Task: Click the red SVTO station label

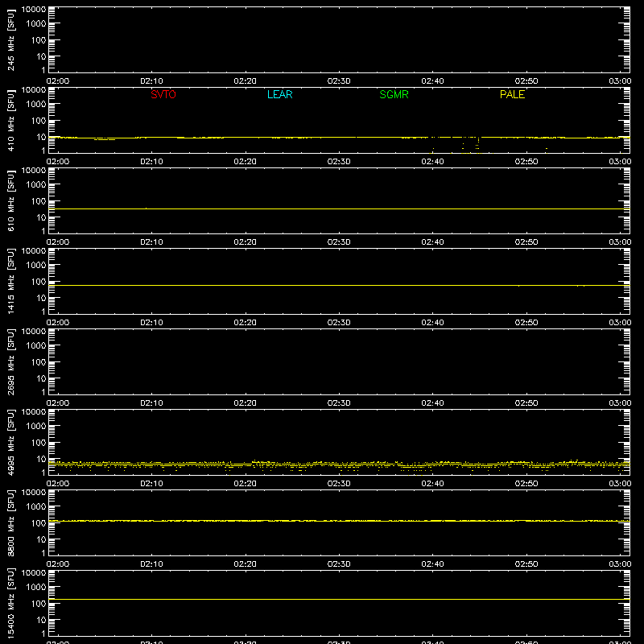Action: 163,94
